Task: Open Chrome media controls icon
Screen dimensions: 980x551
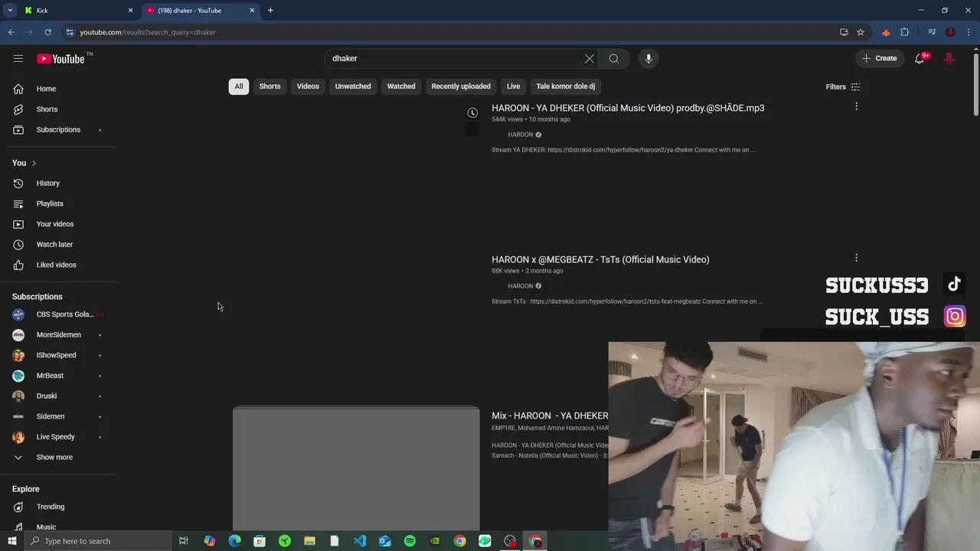Action: (932, 32)
